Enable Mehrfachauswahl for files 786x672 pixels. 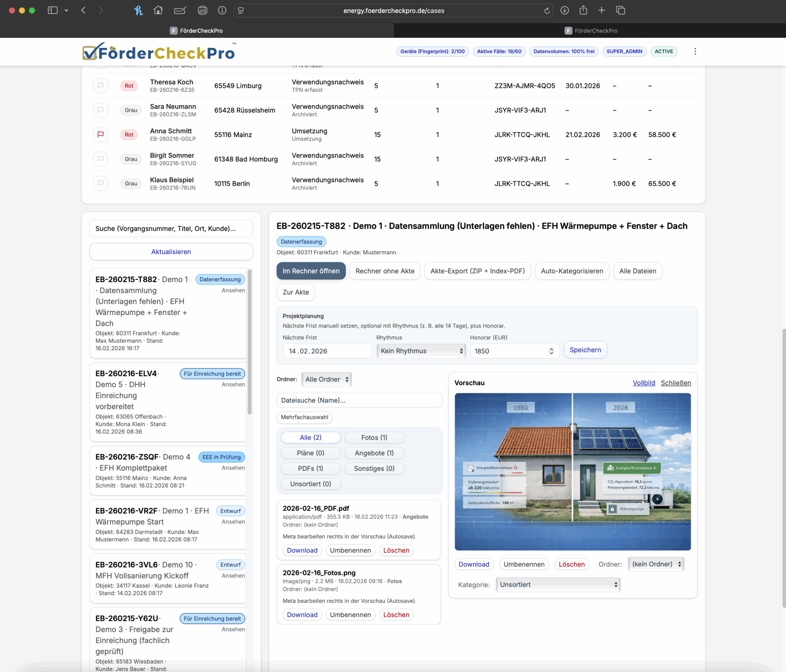[x=304, y=417]
